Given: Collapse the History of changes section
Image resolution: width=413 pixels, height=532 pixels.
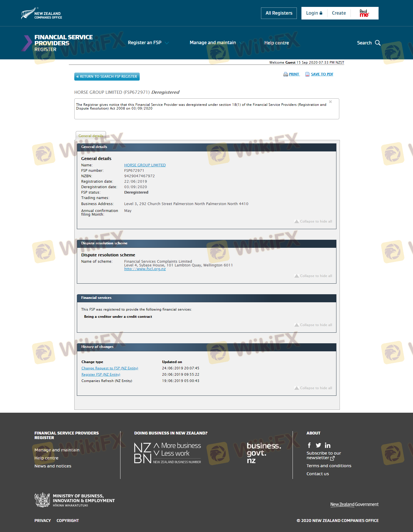Looking at the screenshot, I should click(313, 388).
